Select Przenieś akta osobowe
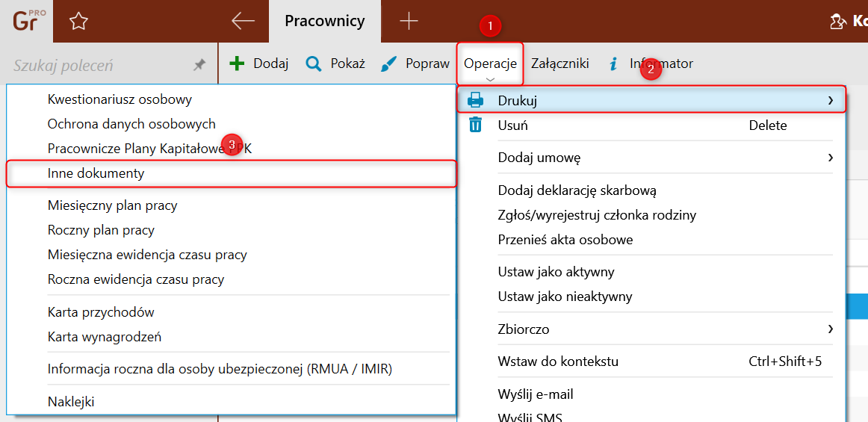Viewport: 868px width, 422px height. (x=651, y=240)
